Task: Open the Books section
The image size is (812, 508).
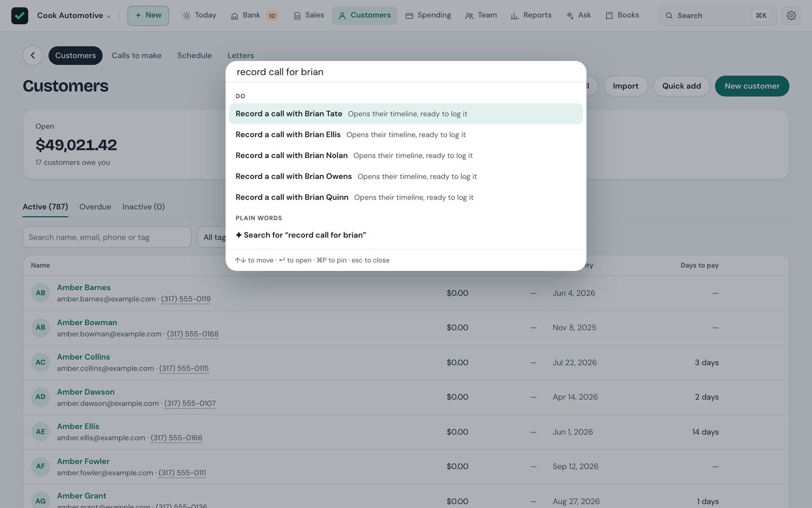Action: [x=622, y=15]
